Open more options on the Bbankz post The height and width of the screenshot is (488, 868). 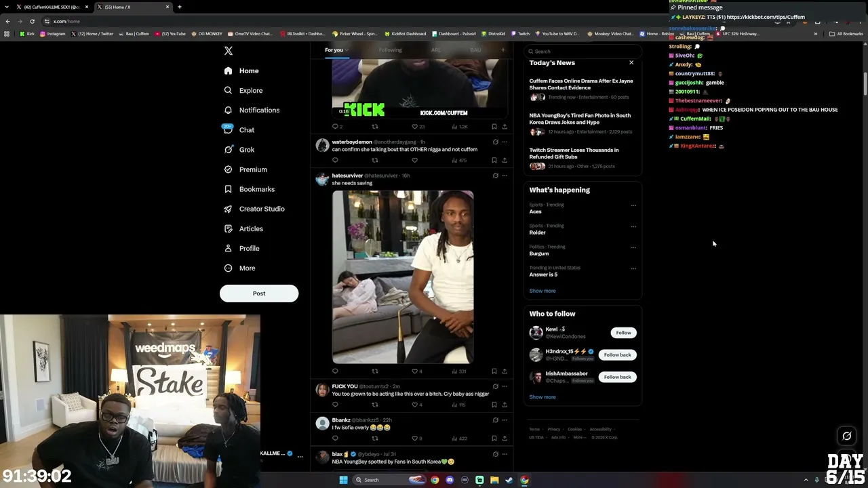[505, 420]
